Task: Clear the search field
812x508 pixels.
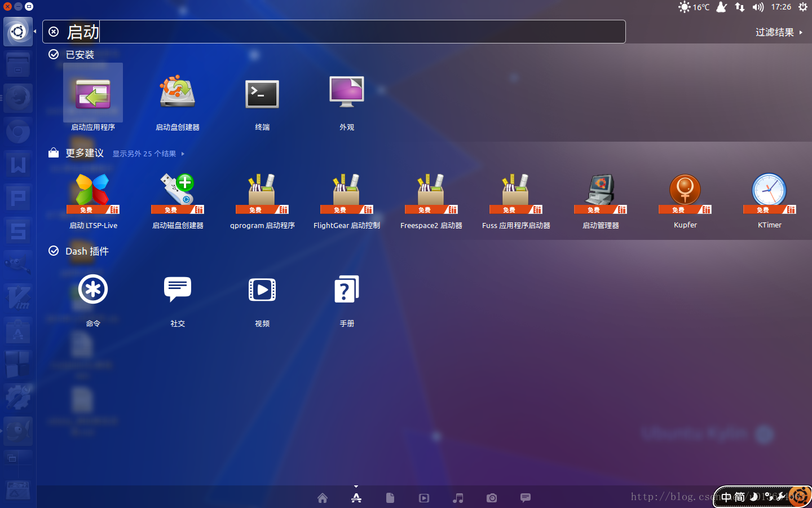Action: pyautogui.click(x=54, y=32)
